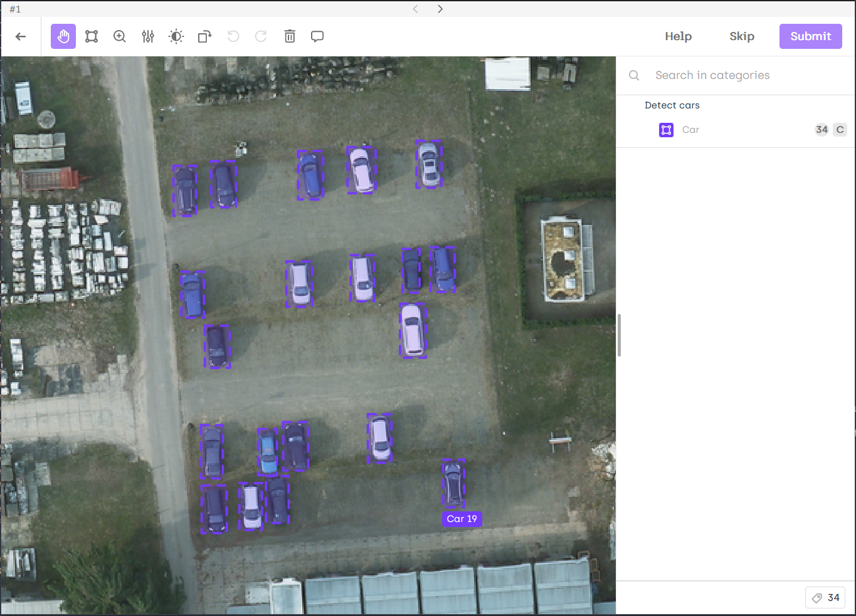Open the image adjustment sliders

(148, 36)
